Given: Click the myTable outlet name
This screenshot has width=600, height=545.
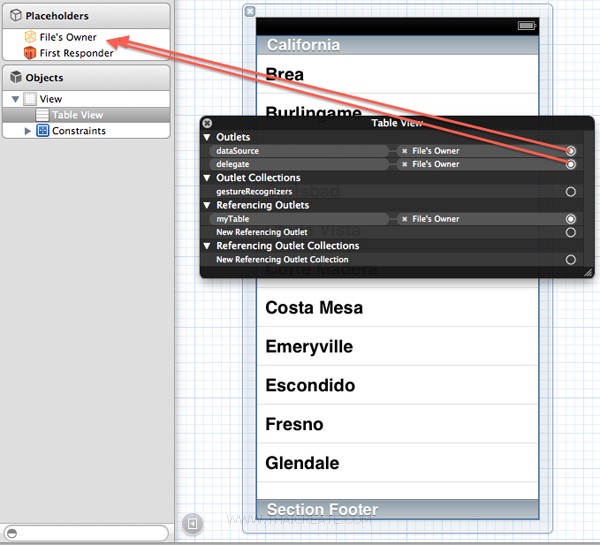Looking at the screenshot, I should click(233, 219).
